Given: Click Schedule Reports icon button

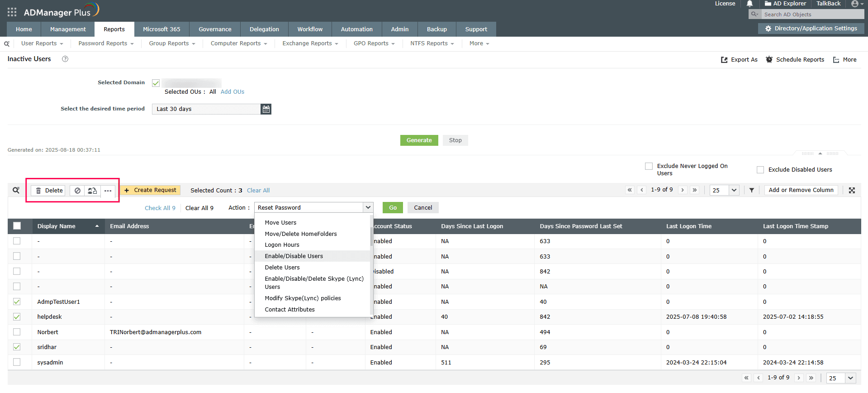Looking at the screenshot, I should (795, 60).
